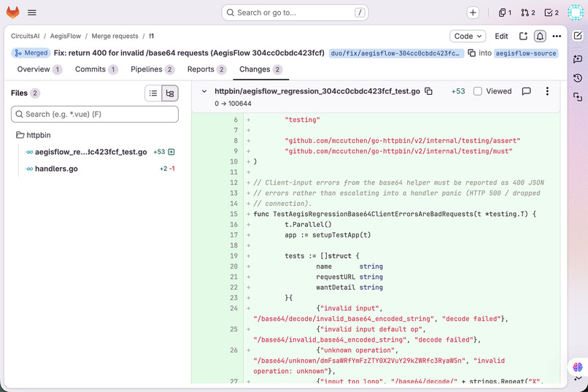
Task: Open the diff file kebab options menu
Action: (x=547, y=91)
